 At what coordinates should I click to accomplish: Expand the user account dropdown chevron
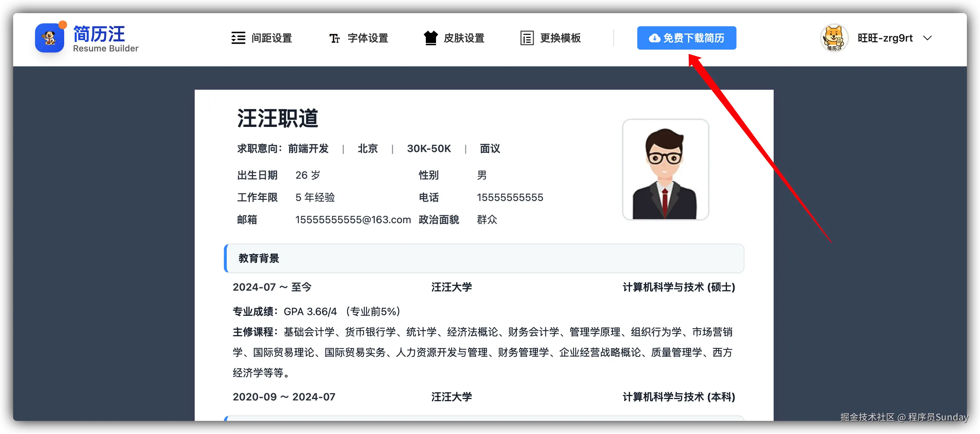(x=927, y=38)
